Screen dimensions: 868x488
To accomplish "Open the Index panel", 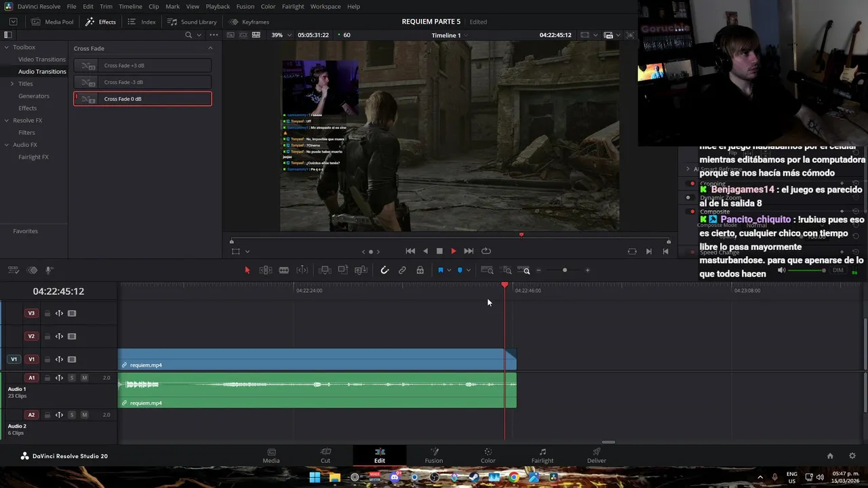I will (x=141, y=22).
